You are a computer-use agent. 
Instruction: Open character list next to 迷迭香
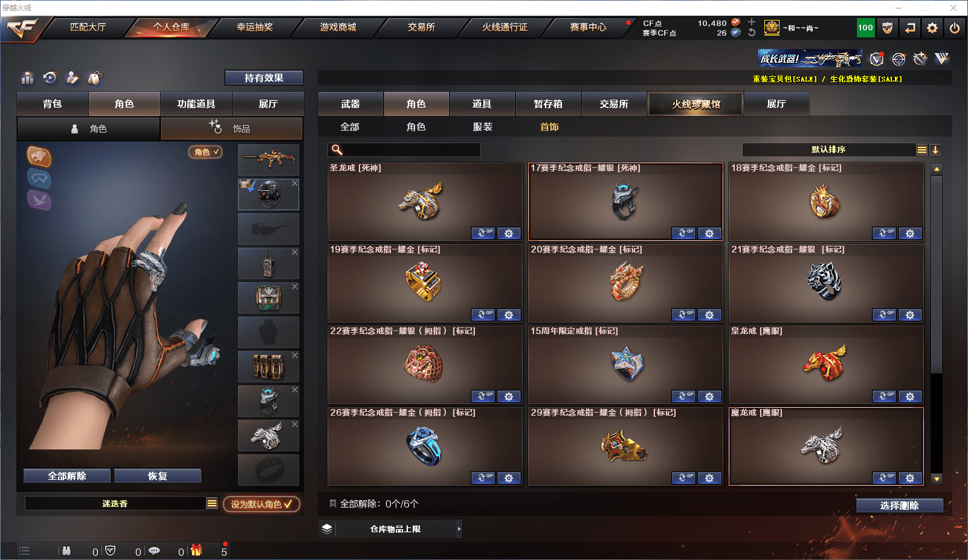coord(212,503)
